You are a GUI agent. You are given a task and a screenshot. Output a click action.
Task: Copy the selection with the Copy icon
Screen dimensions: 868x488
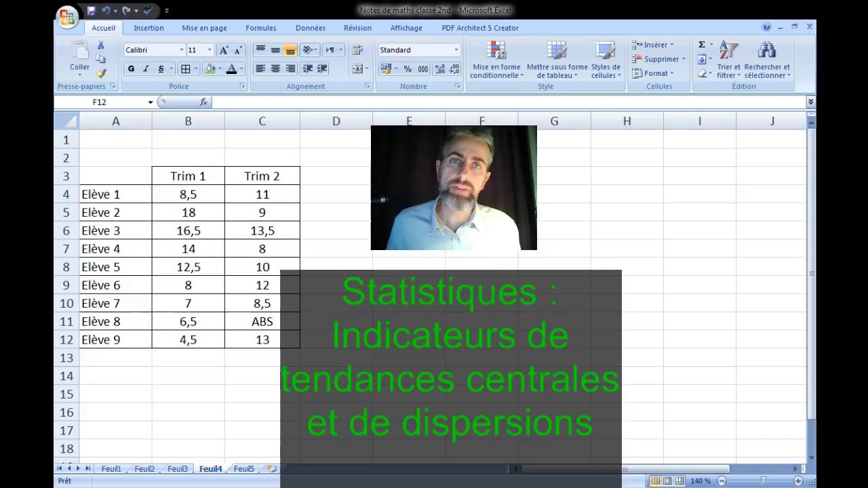pos(101,59)
